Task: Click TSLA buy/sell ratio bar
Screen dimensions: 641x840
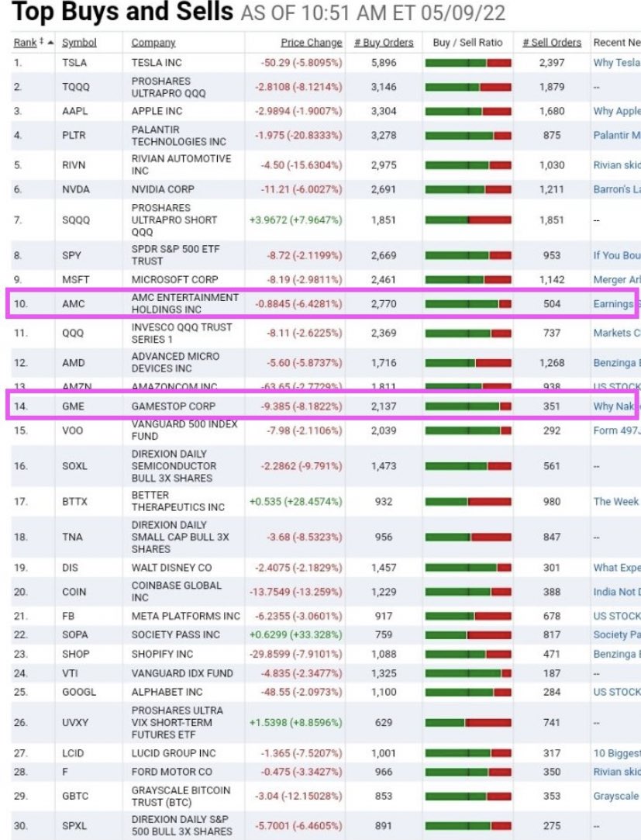Action: pyautogui.click(x=468, y=64)
